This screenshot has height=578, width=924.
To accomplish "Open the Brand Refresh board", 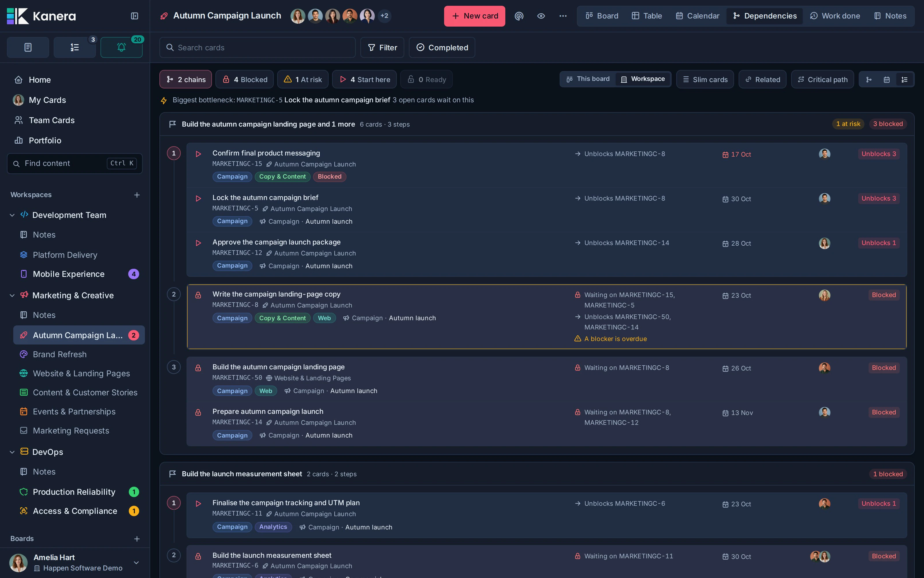I will [x=79, y=354].
